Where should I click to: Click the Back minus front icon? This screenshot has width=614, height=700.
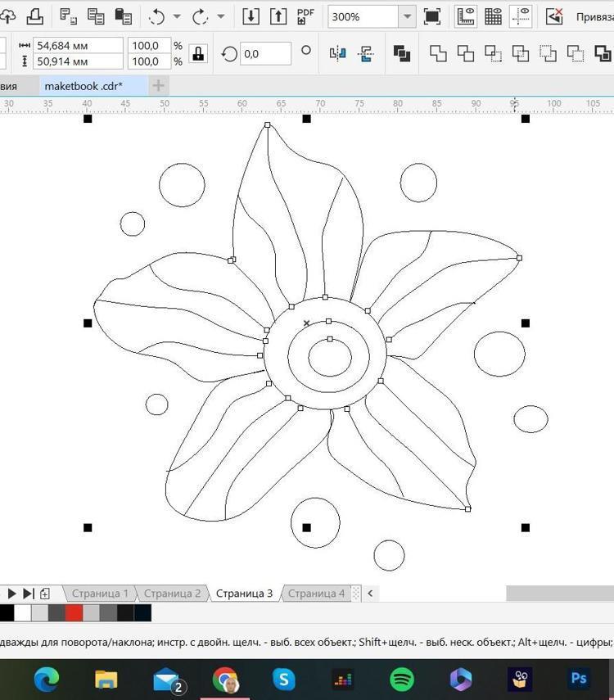576,53
